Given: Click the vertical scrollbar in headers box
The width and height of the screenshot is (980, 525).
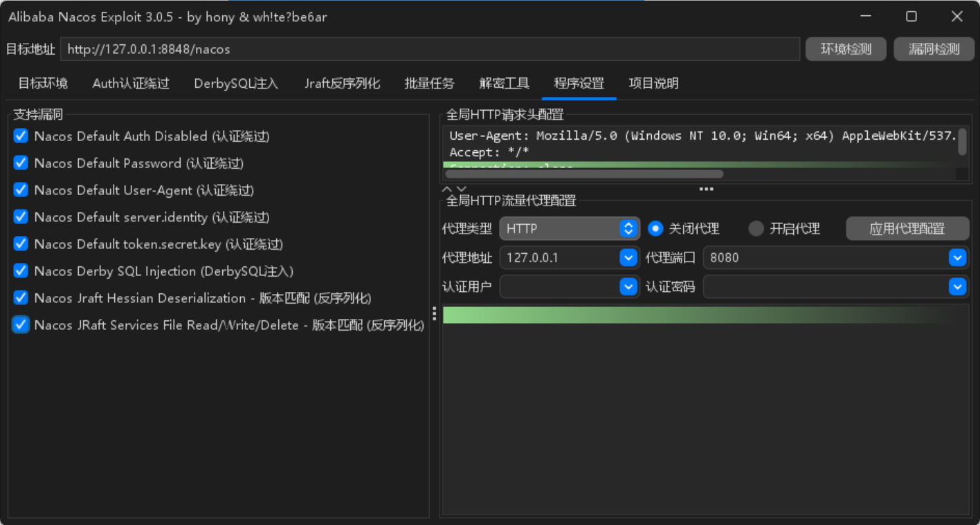Looking at the screenshot, I should click(962, 141).
